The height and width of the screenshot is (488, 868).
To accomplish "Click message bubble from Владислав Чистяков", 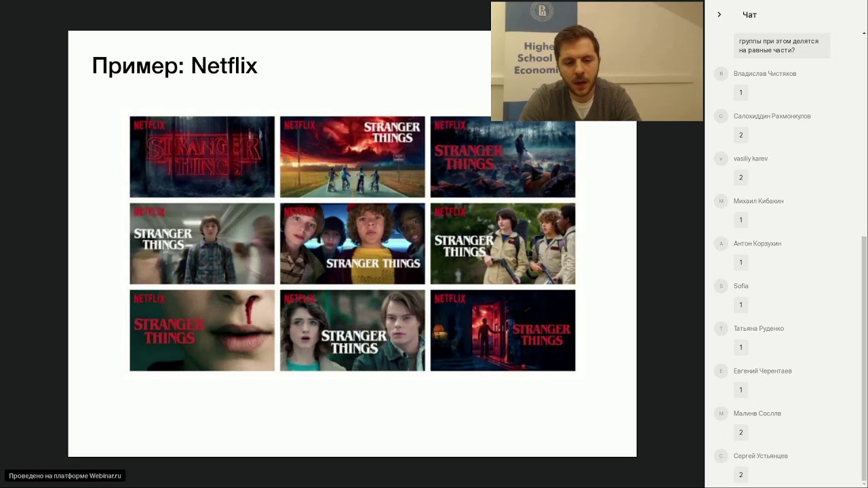I will 741,93.
